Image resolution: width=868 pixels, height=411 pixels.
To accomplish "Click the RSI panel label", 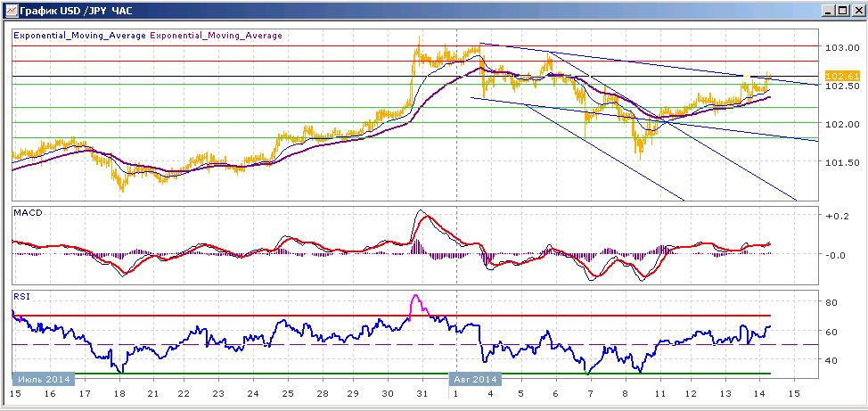I will point(21,296).
